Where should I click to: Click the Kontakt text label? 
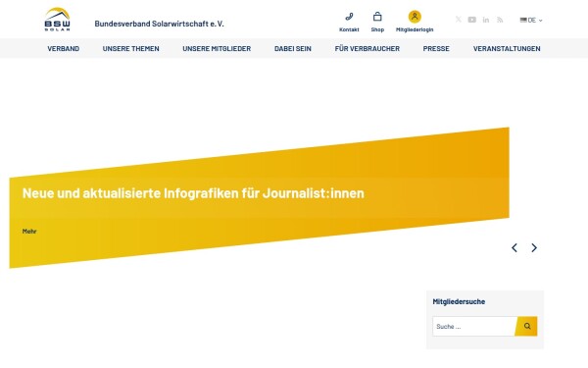pyautogui.click(x=349, y=29)
